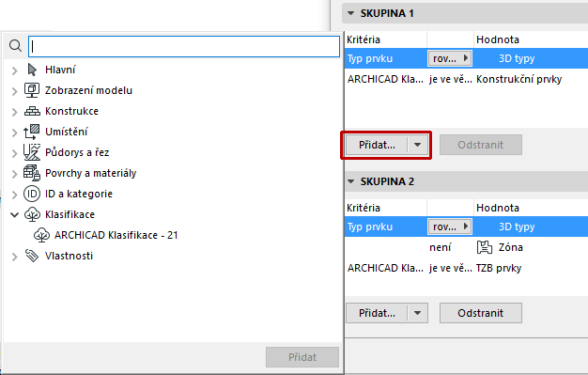Click the ID a kategorie icon
Viewport: 588px width, 375px height.
click(x=32, y=194)
